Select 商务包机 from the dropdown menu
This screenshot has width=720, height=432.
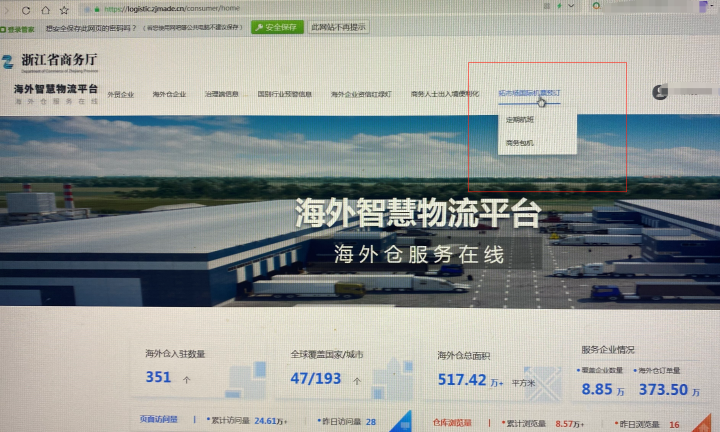520,143
